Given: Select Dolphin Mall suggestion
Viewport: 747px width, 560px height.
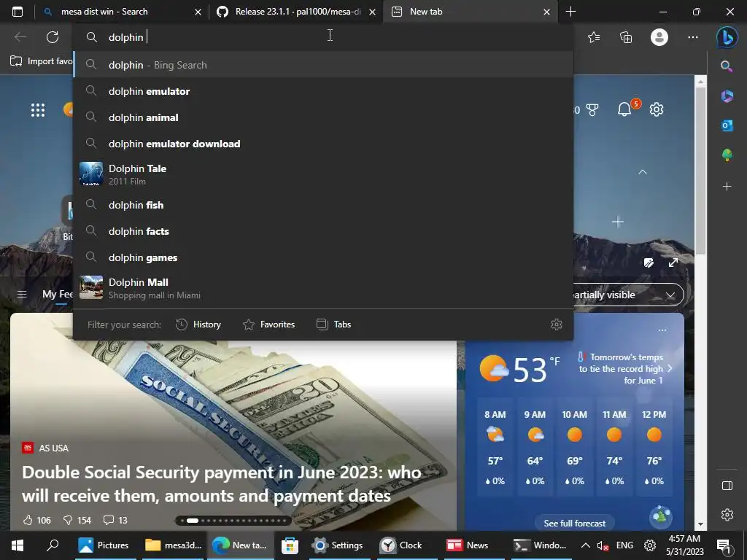Looking at the screenshot, I should 323,288.
